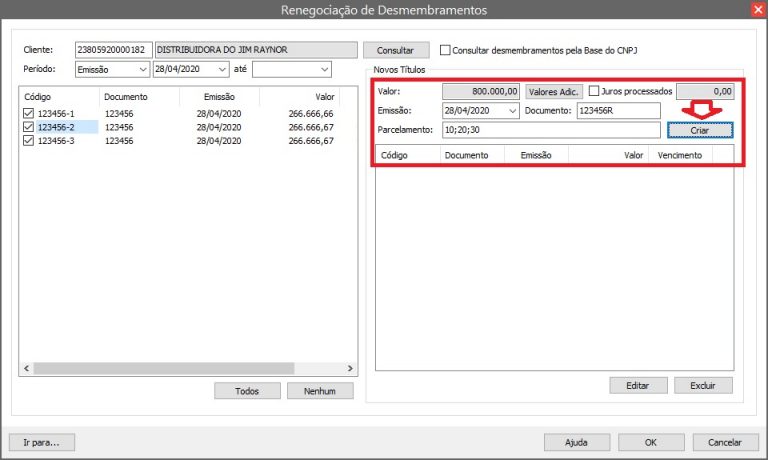This screenshot has width=768, height=460.
Task: Sort left list by Valor column header
Action: point(300,97)
